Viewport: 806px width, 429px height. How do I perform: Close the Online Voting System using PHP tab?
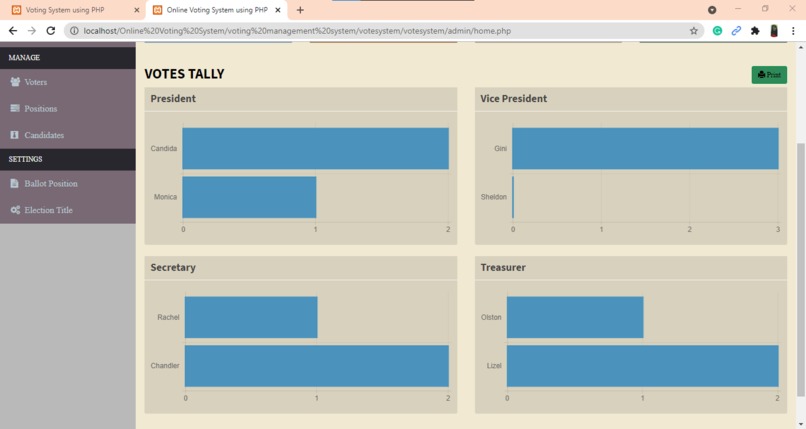278,10
